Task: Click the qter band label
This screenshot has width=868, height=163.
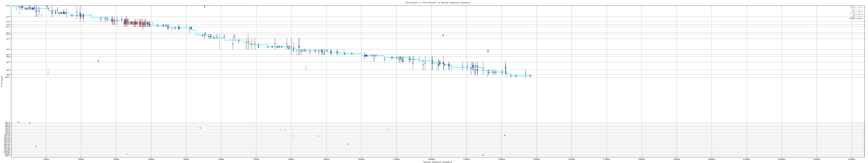Action: coord(7,77)
